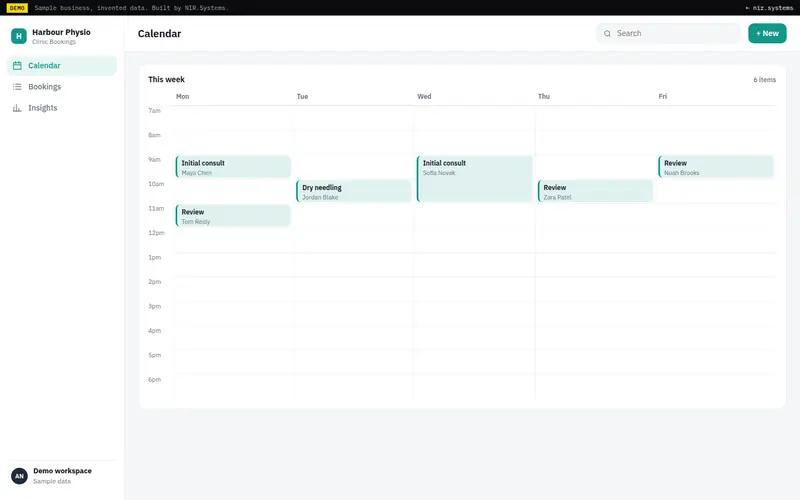Click the Harbour Physio workspace name
This screenshot has width=800, height=500.
[x=61, y=32]
